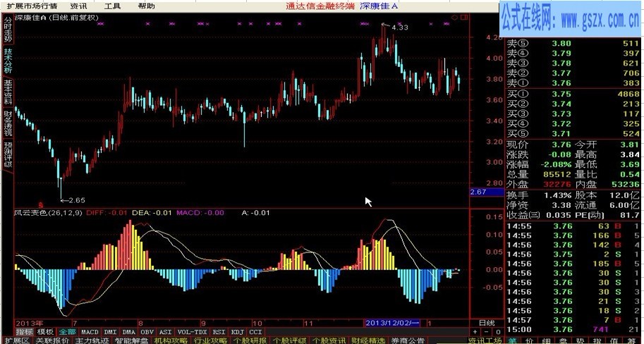The image size is (644, 344).
Task: Switch indicator to CCI
Action: pos(255,332)
